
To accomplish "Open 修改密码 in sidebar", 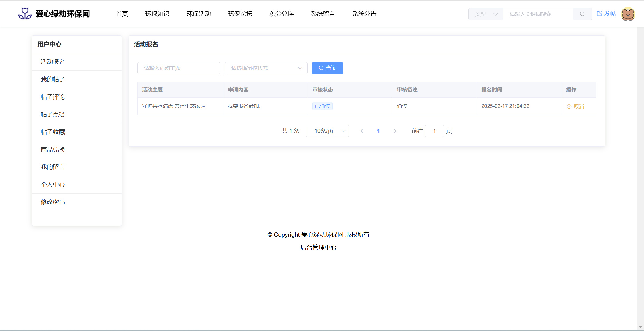I will click(x=53, y=202).
